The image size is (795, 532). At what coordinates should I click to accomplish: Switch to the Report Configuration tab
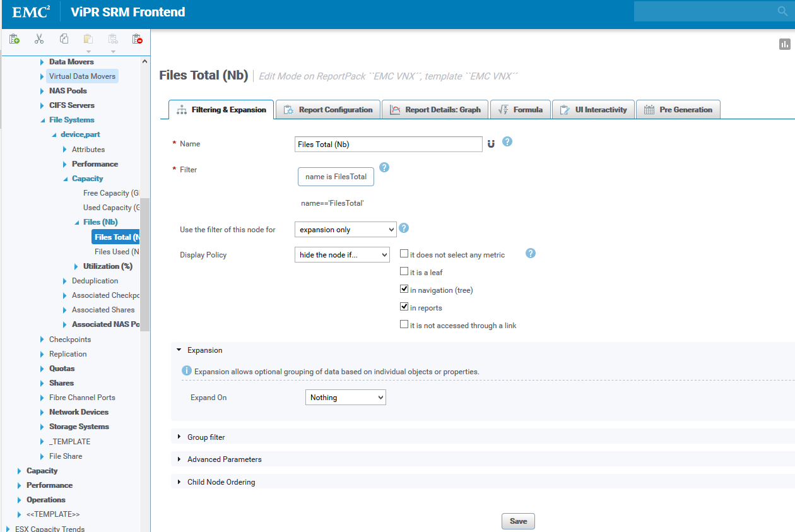[328, 110]
